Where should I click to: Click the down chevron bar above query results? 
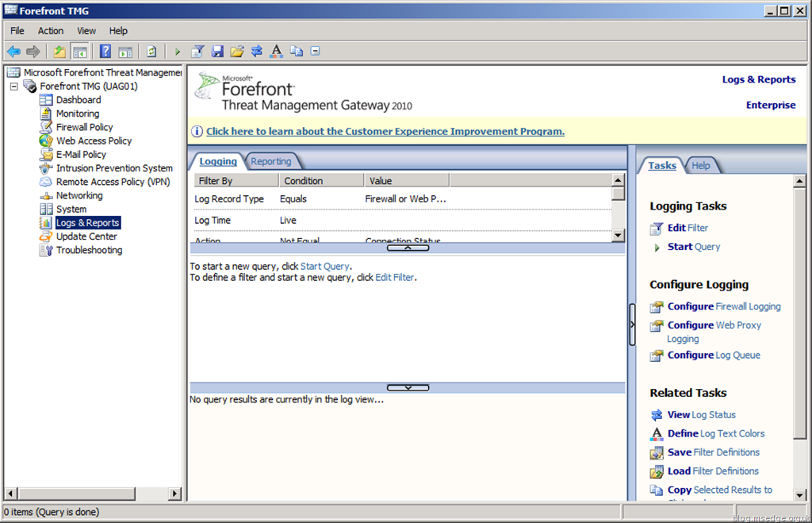pyautogui.click(x=408, y=388)
